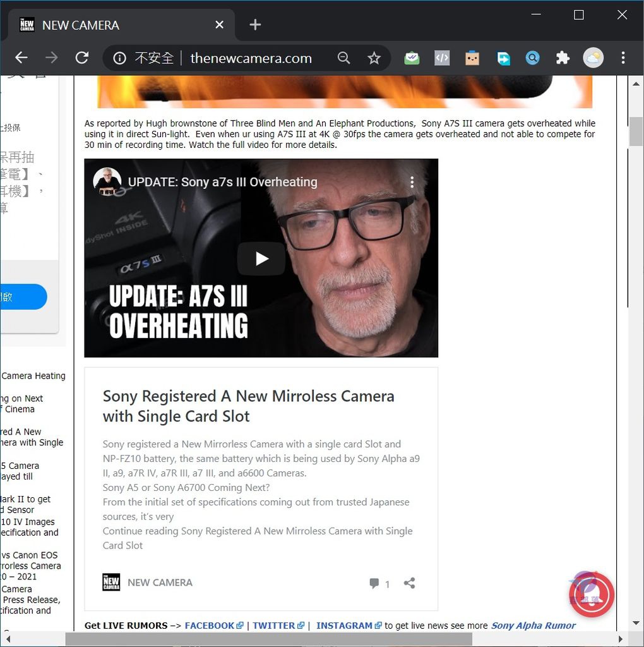Open article Sony Registered A New Mirroless Camera

248,406
